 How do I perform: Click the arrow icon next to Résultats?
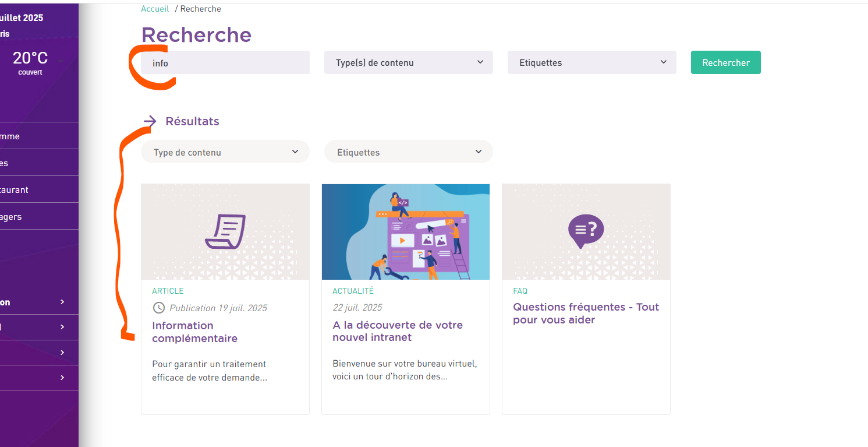pyautogui.click(x=150, y=121)
